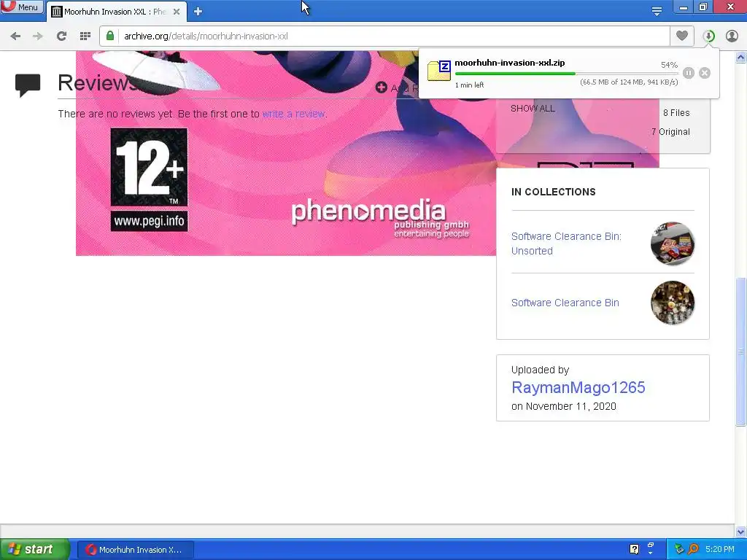The image size is (747, 560).
Task: Open the SHOW ALL files link
Action: point(533,108)
